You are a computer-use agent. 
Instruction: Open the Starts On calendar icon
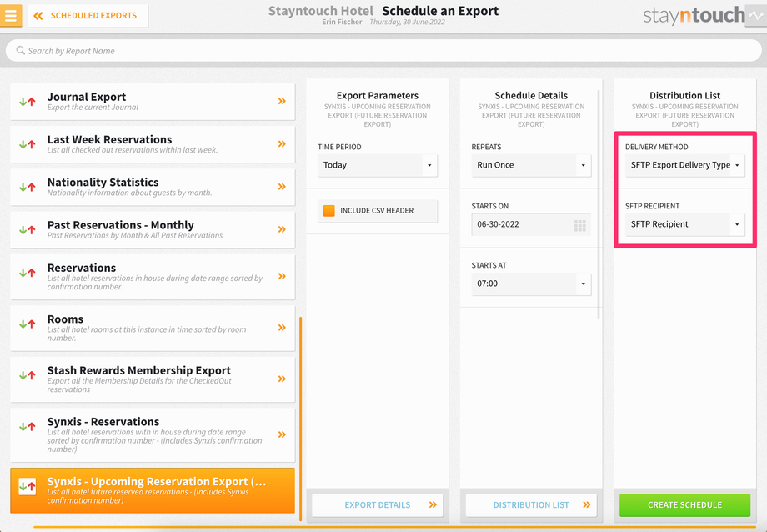click(580, 225)
